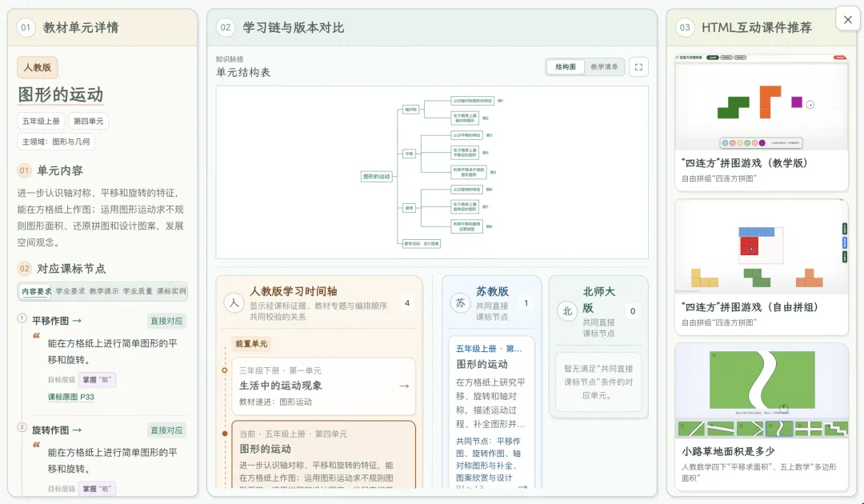Click the 02 badge beside 对应课标节点
Screen dimensions: 864x504
pos(24,269)
